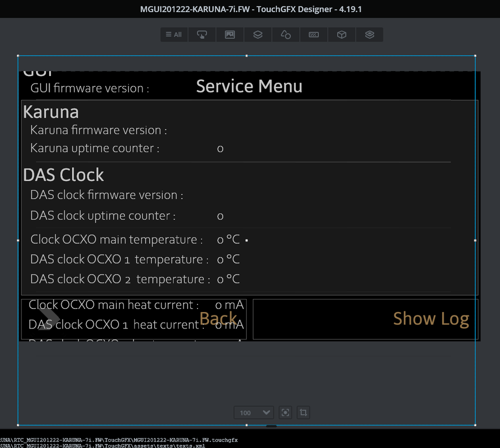
Task: Open the Images widget category icon
Action: 230,34
